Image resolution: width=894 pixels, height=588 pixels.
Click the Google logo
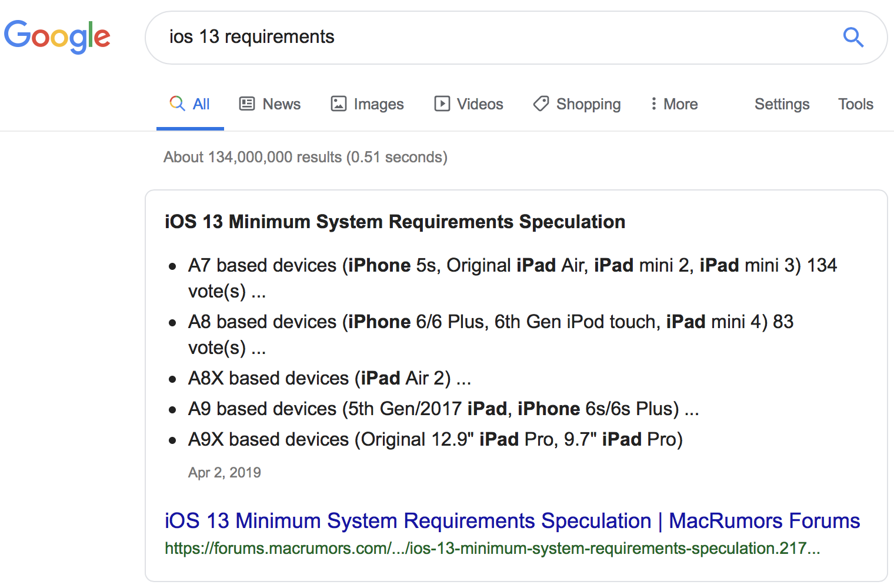(57, 36)
